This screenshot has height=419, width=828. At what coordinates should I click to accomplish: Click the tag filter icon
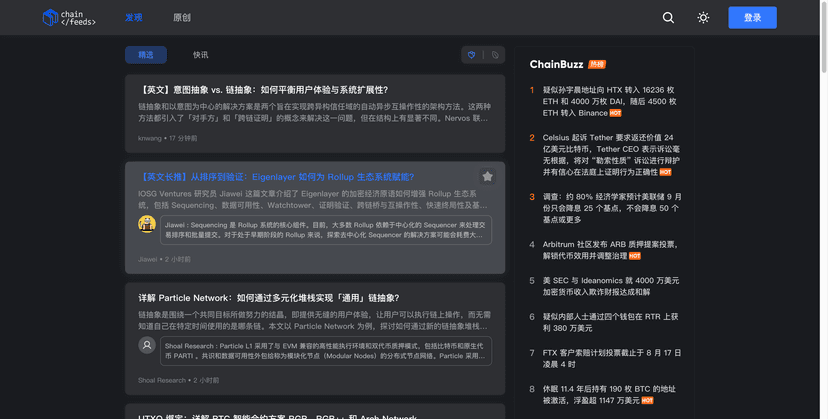coord(494,55)
